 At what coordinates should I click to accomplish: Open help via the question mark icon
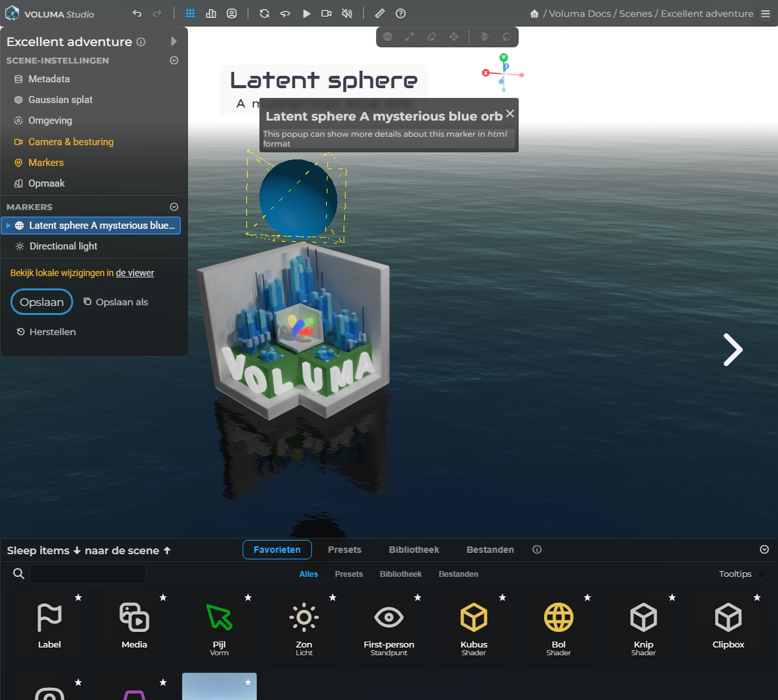pos(401,14)
